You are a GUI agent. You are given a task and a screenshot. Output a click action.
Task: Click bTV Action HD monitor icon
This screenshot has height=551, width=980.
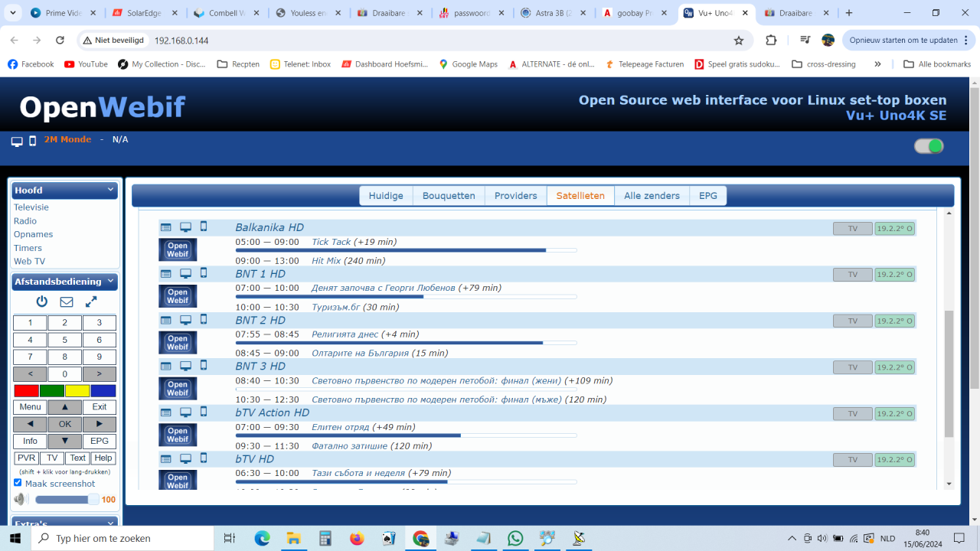(x=185, y=412)
